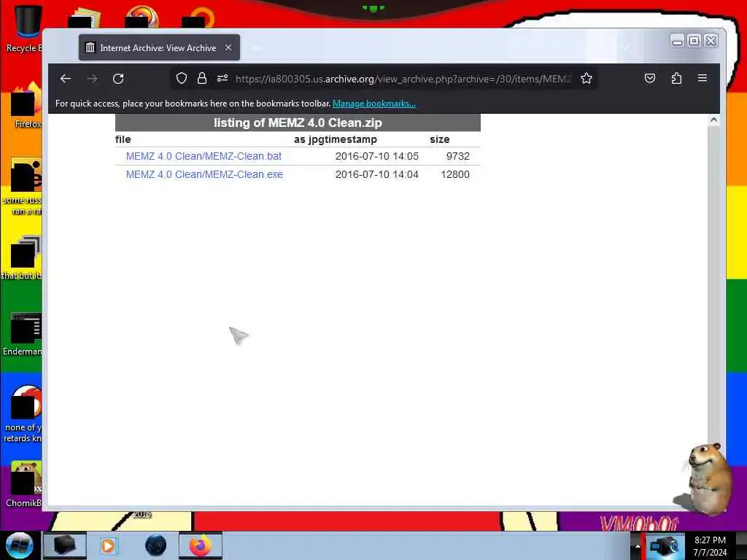The image size is (747, 560).
Task: Reload the page with the refresh icon
Action: click(119, 79)
